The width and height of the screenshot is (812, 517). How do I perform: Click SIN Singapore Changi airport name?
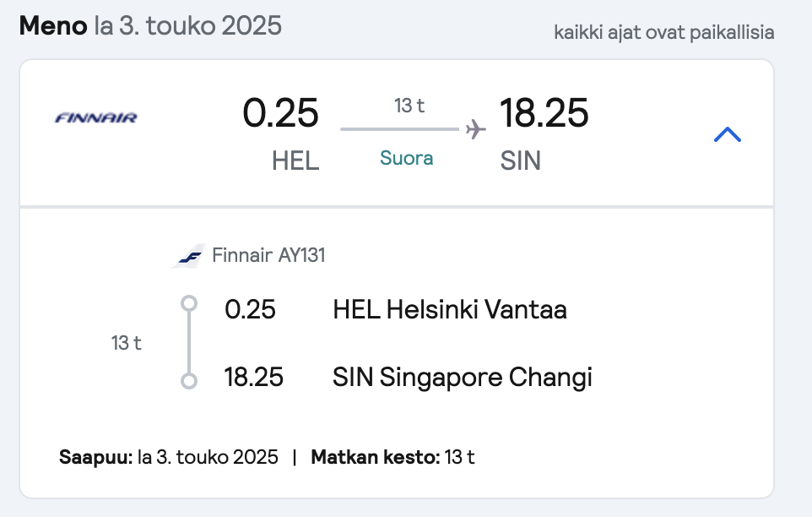click(462, 378)
